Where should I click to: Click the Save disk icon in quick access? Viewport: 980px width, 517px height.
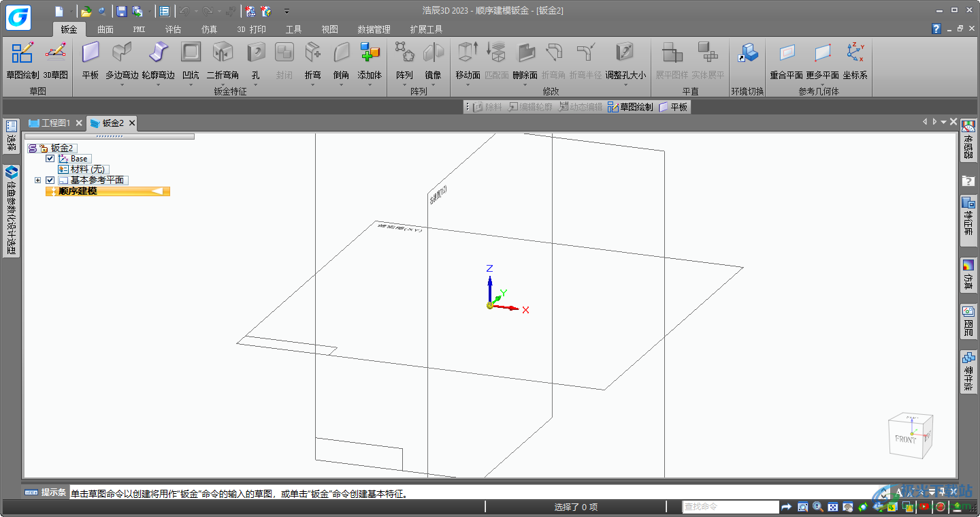[x=121, y=11]
